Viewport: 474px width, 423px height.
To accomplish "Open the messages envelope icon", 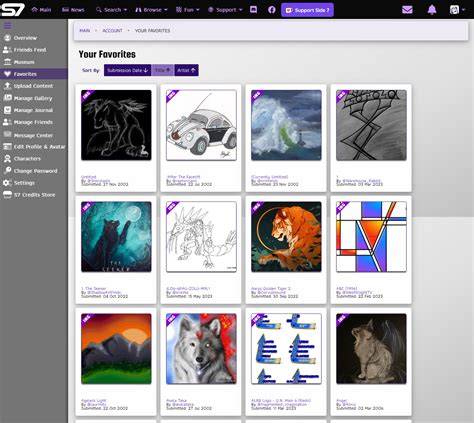I will [x=407, y=10].
